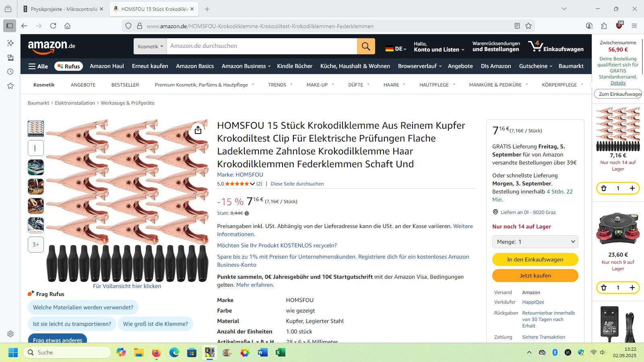Click the location pin delivery icon
The image size is (644, 362).
click(495, 212)
